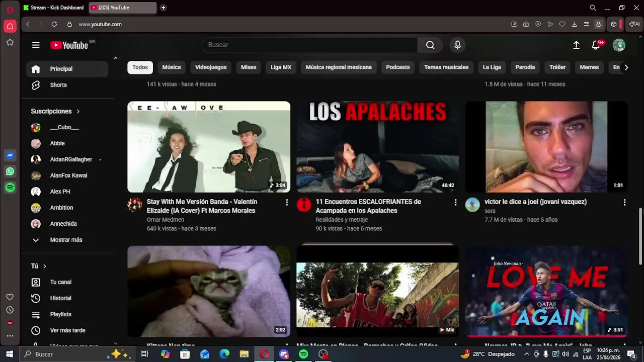
Task: Open the Opera sidebar history clock
Action: point(10,310)
